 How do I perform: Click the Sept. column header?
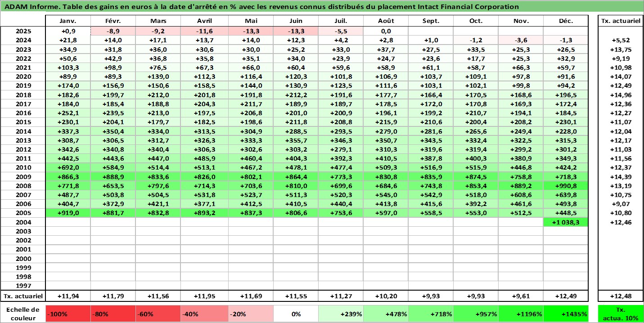[x=431, y=21]
